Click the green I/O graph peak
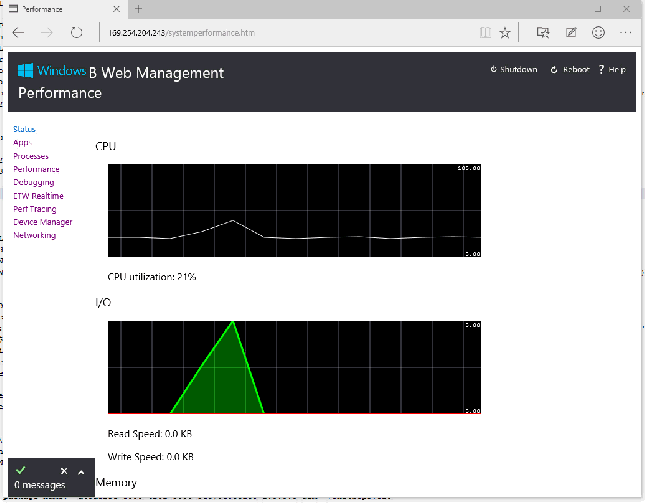This screenshot has width=645, height=503. [x=233, y=322]
